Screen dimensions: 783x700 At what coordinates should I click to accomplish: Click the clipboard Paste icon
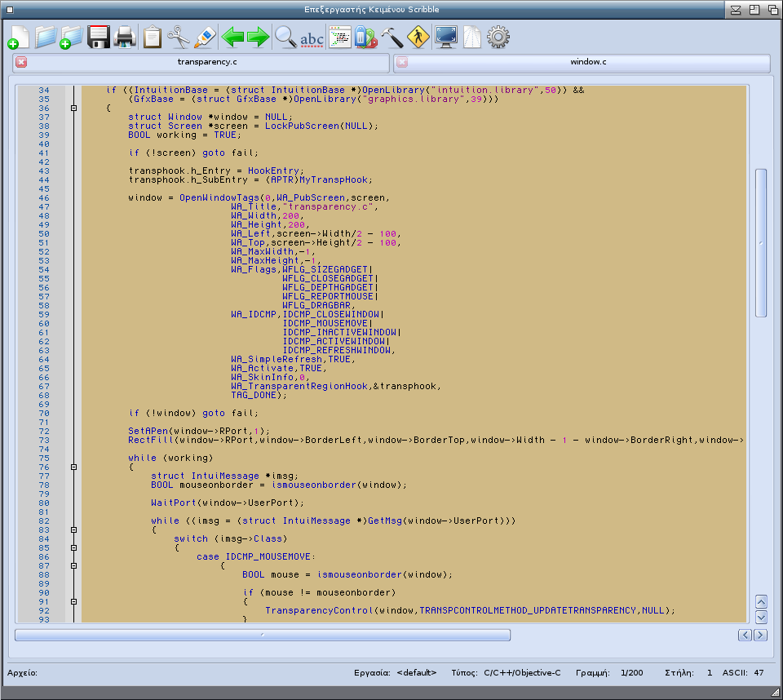pos(152,37)
